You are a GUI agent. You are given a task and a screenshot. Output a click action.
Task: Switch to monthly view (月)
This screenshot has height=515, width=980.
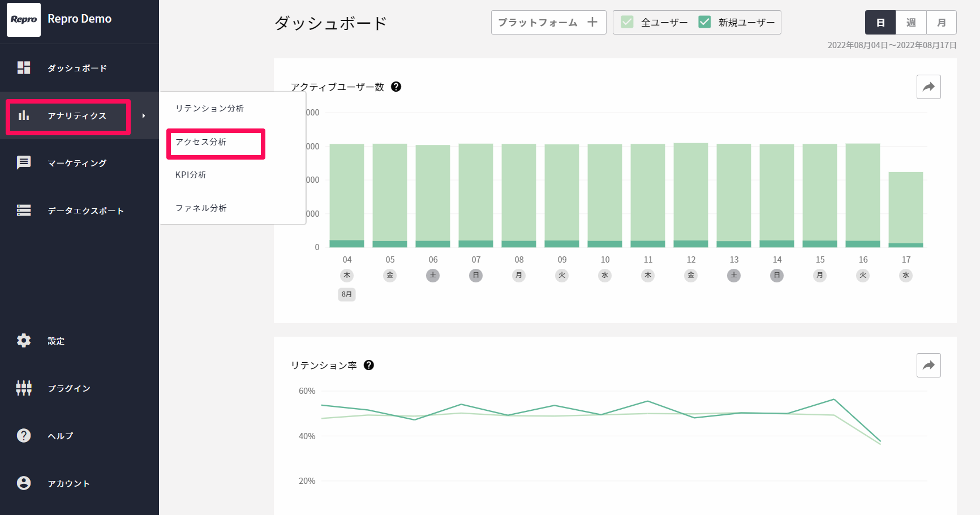point(942,23)
